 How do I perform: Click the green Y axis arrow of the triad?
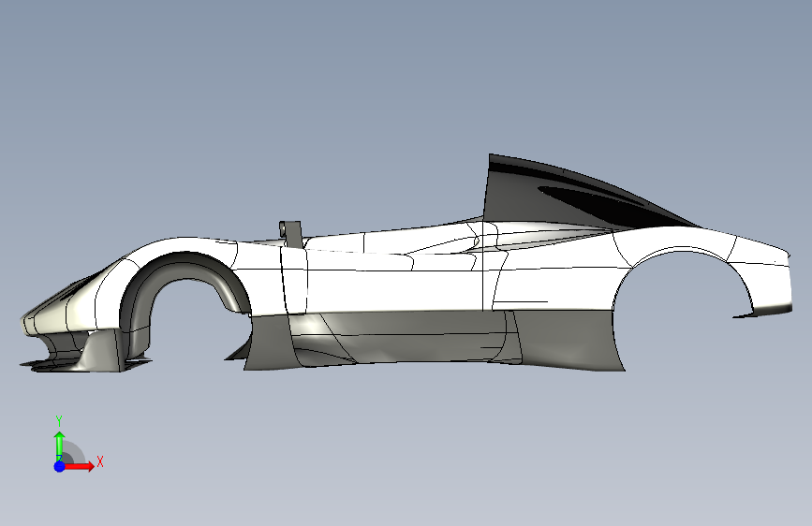click(59, 445)
